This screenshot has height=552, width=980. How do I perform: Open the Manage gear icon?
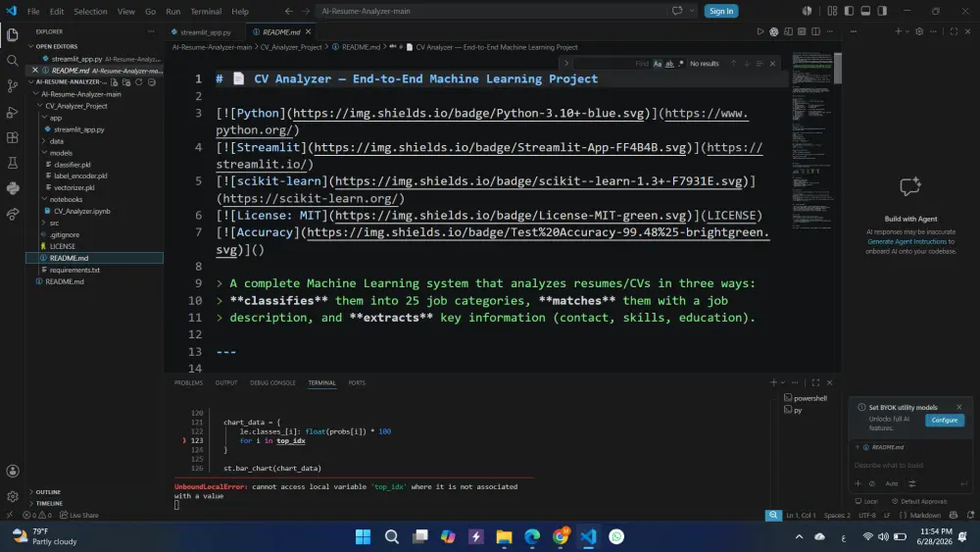(x=13, y=496)
